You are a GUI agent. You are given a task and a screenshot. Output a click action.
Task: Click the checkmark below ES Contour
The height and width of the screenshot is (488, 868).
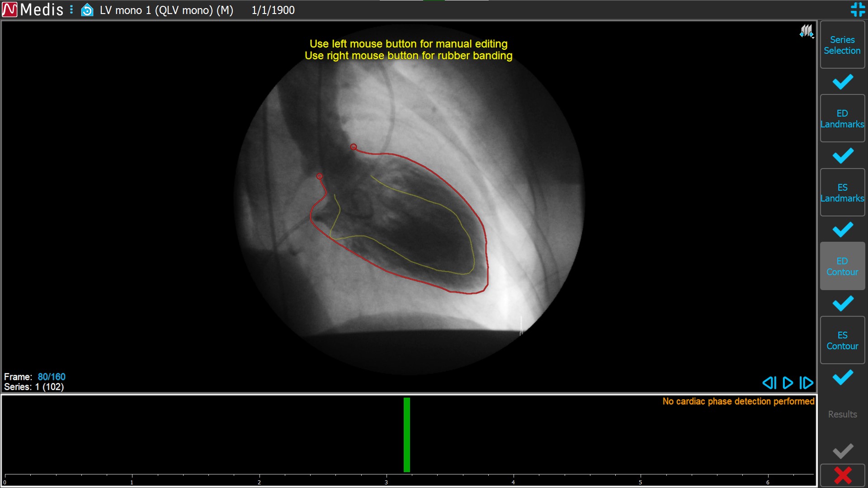tap(843, 377)
